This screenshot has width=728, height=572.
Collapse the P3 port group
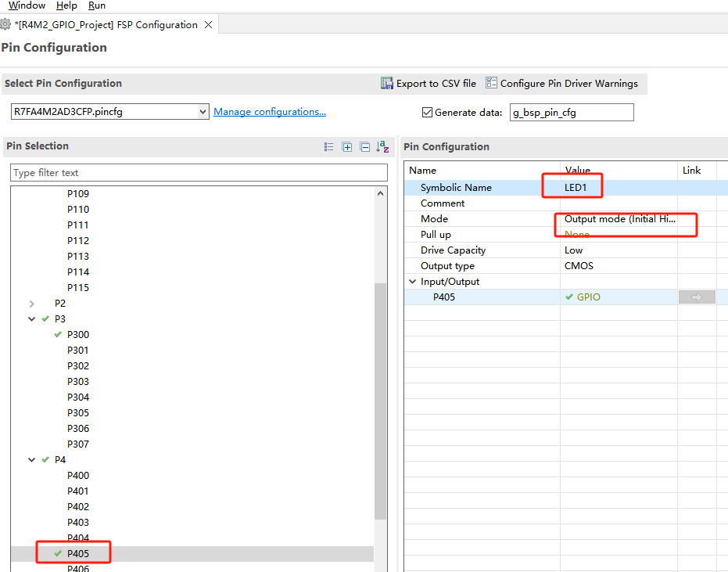point(31,318)
